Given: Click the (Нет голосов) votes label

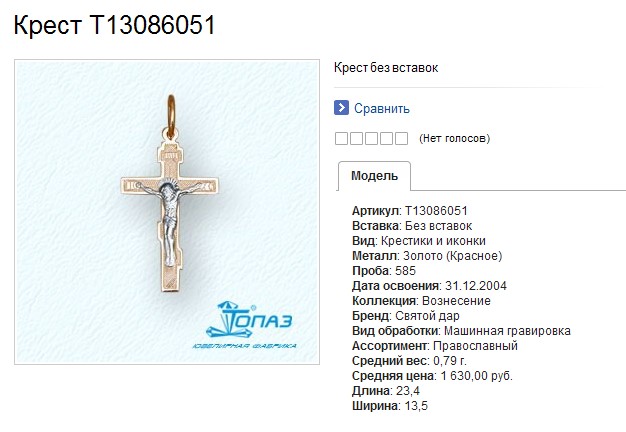Looking at the screenshot, I should 455,139.
